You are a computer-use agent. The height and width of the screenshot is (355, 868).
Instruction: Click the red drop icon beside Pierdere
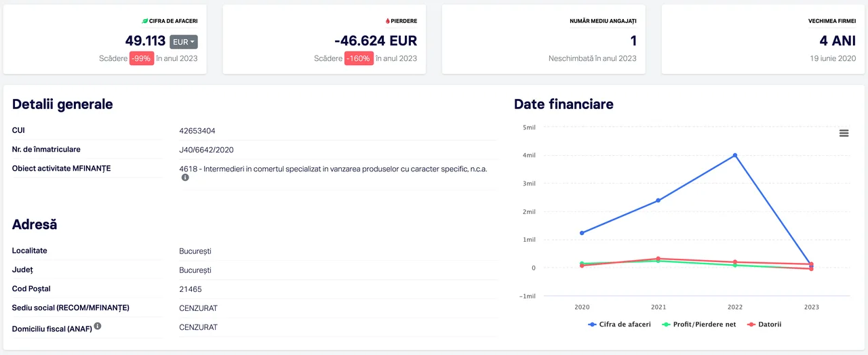tap(387, 21)
